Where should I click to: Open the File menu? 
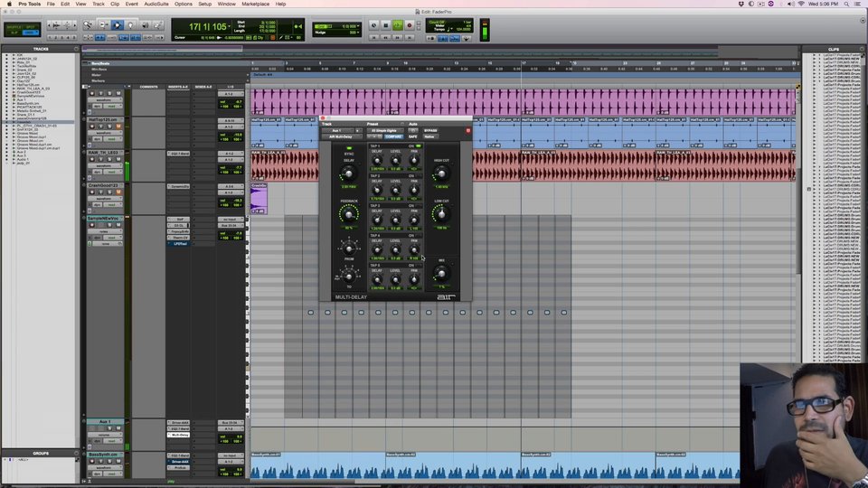click(51, 4)
